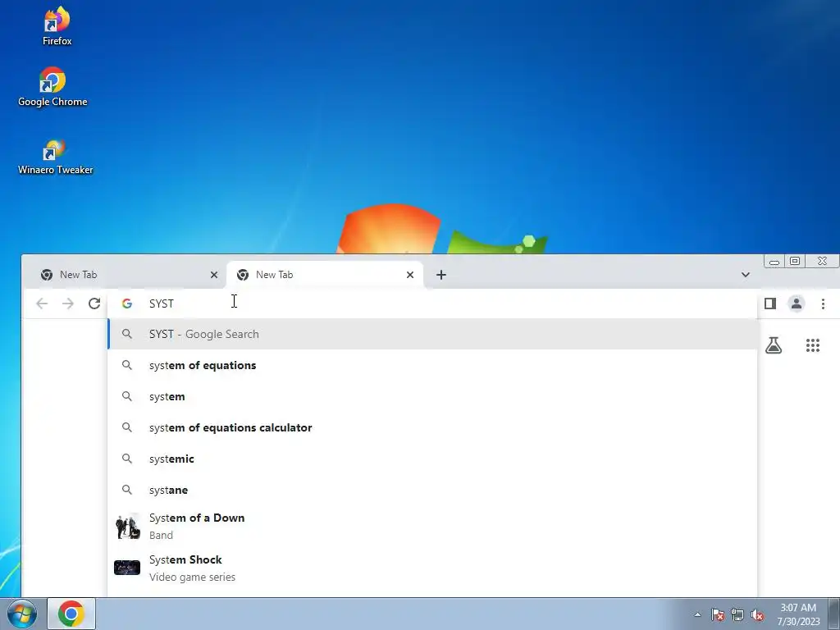The width and height of the screenshot is (840, 630).
Task: Open the Action Center flag icon
Action: point(717,614)
